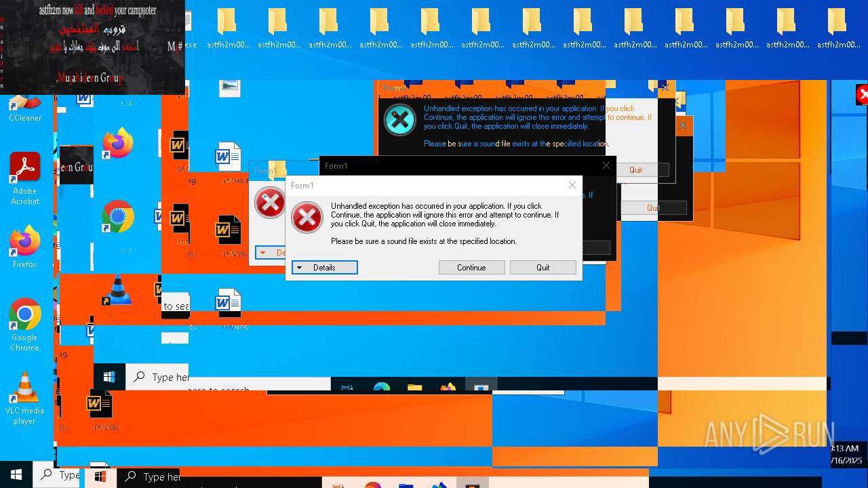
Task: Click the red X icon at the right screen edge
Action: click(x=862, y=95)
